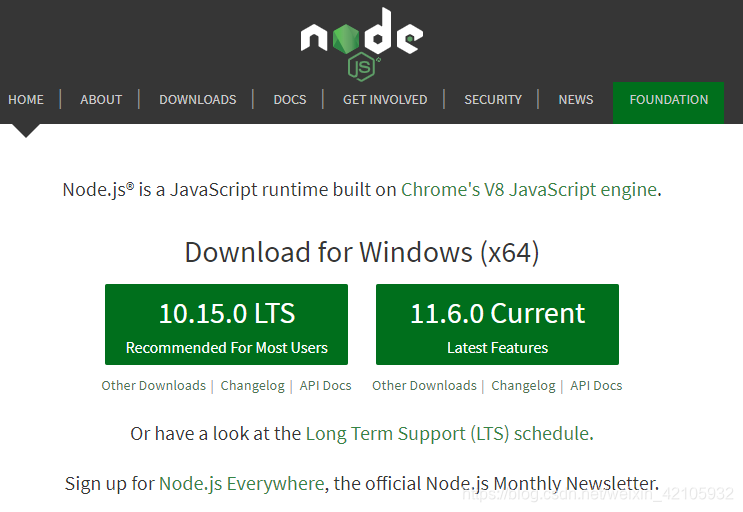The width and height of the screenshot is (743, 512).
Task: Open the DOWNLOADS menu item
Action: click(198, 99)
